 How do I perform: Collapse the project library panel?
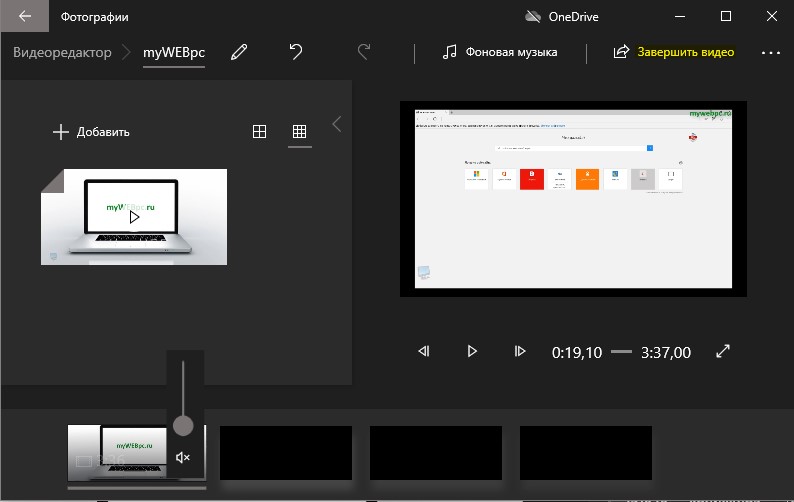click(337, 124)
